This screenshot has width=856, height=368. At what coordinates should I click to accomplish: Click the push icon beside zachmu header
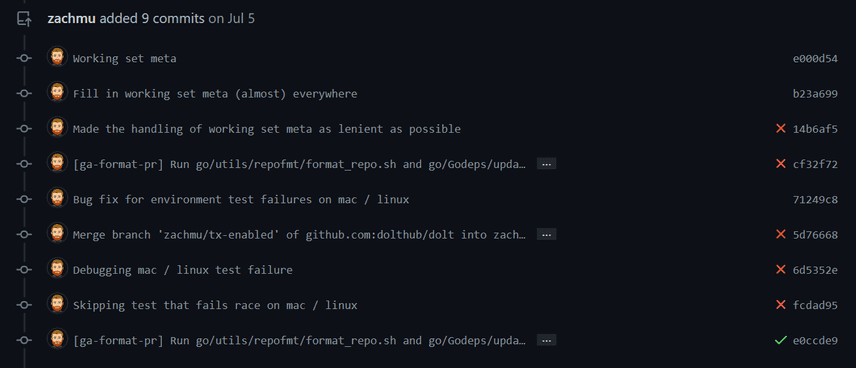point(23,19)
